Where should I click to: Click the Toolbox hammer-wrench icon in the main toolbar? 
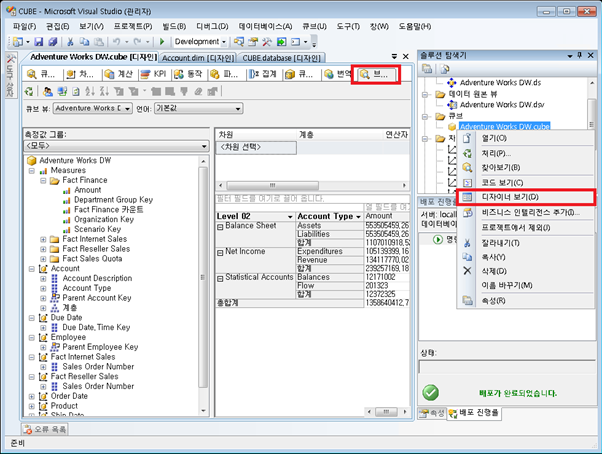point(267,41)
